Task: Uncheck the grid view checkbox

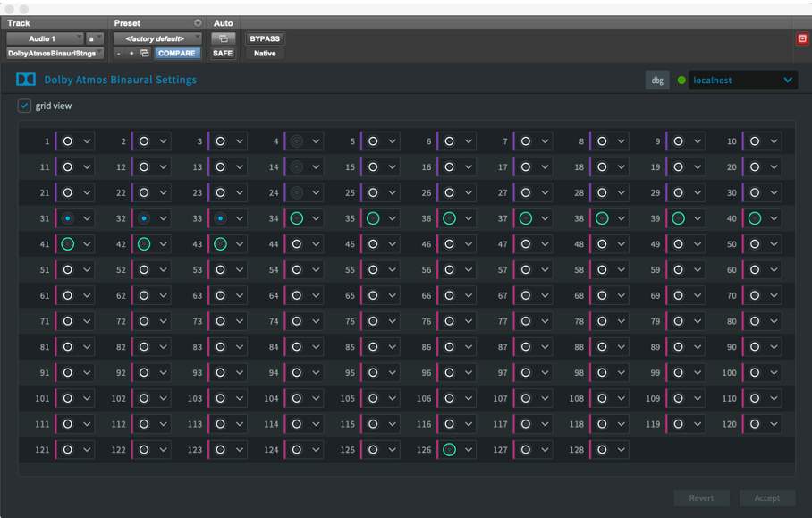Action: coord(24,106)
